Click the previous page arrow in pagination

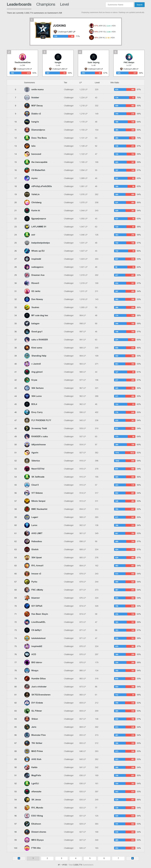(x=19, y=858)
